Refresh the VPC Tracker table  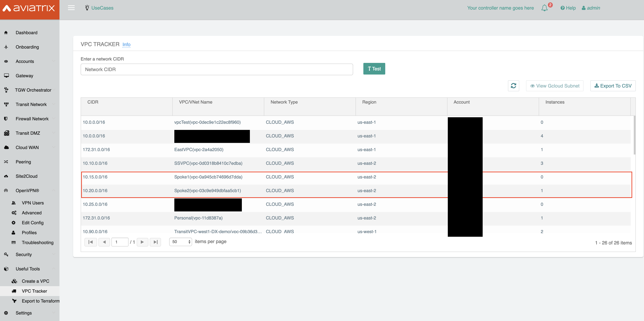point(513,86)
